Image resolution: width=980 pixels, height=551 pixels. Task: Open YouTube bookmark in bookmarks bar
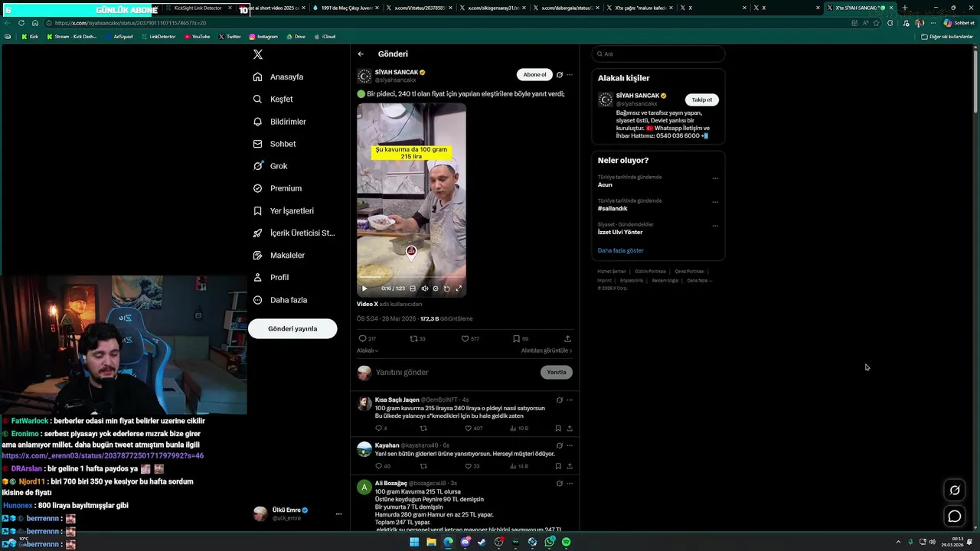coord(197,37)
